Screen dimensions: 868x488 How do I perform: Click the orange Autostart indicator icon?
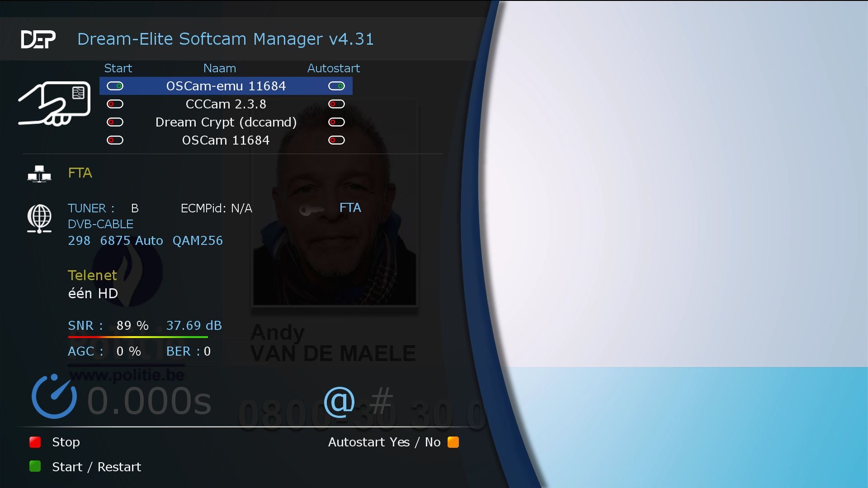pos(453,442)
